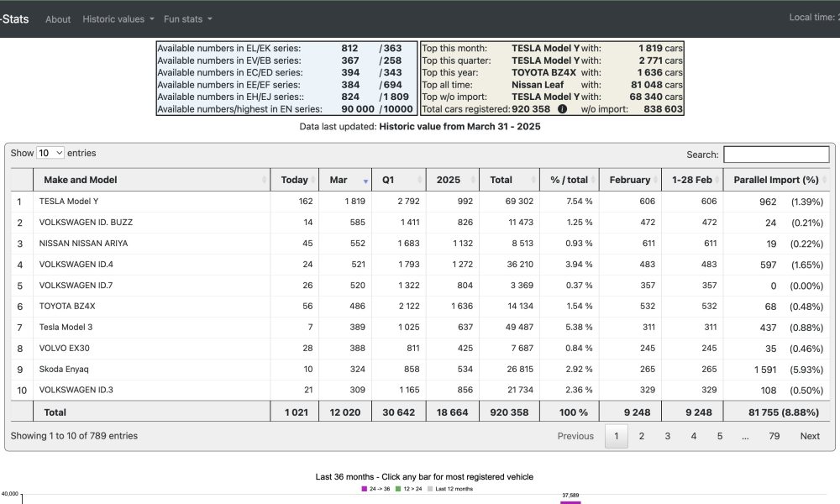Click the 5.93% parallel import value for Skoda Enyaq

[x=806, y=370]
